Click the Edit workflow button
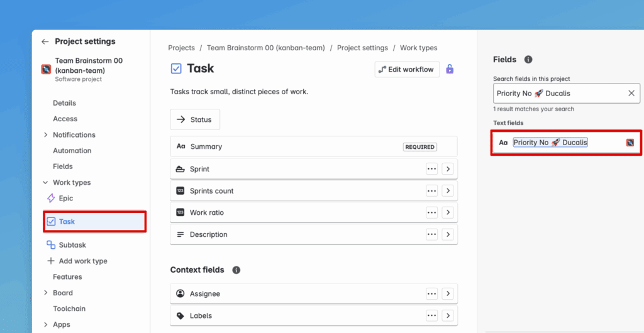Image resolution: width=644 pixels, height=333 pixels. [407, 69]
